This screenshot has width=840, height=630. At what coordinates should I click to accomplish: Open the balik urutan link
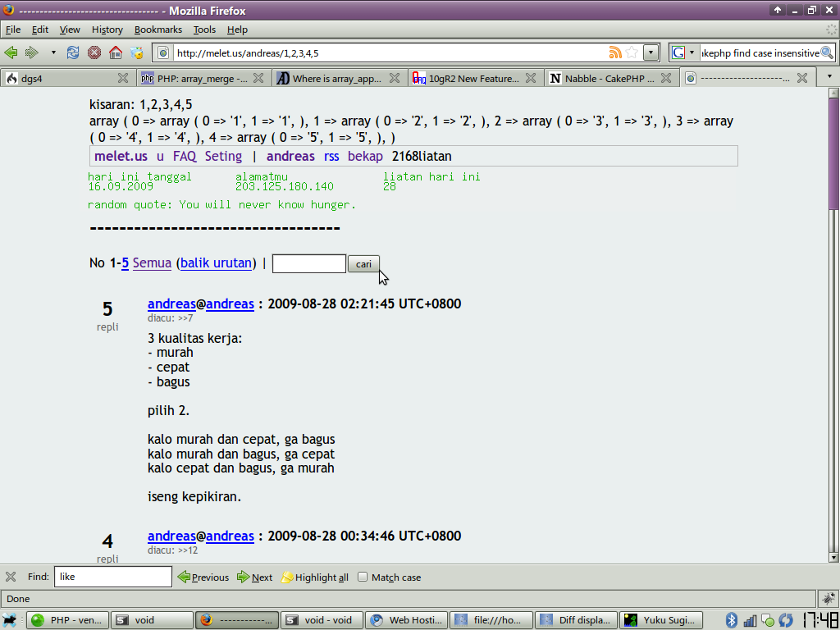tap(217, 263)
